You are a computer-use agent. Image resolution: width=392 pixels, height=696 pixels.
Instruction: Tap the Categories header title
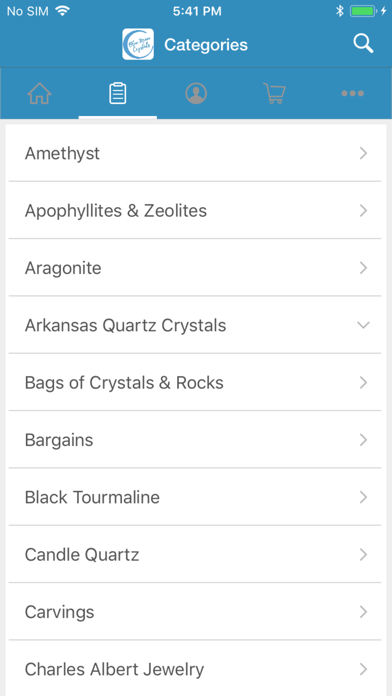pyautogui.click(x=206, y=45)
